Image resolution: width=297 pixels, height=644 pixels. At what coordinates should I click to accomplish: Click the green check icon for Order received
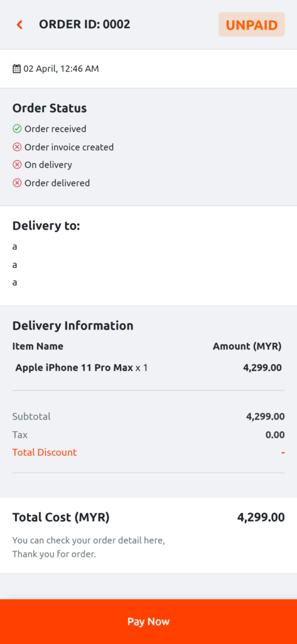(17, 129)
